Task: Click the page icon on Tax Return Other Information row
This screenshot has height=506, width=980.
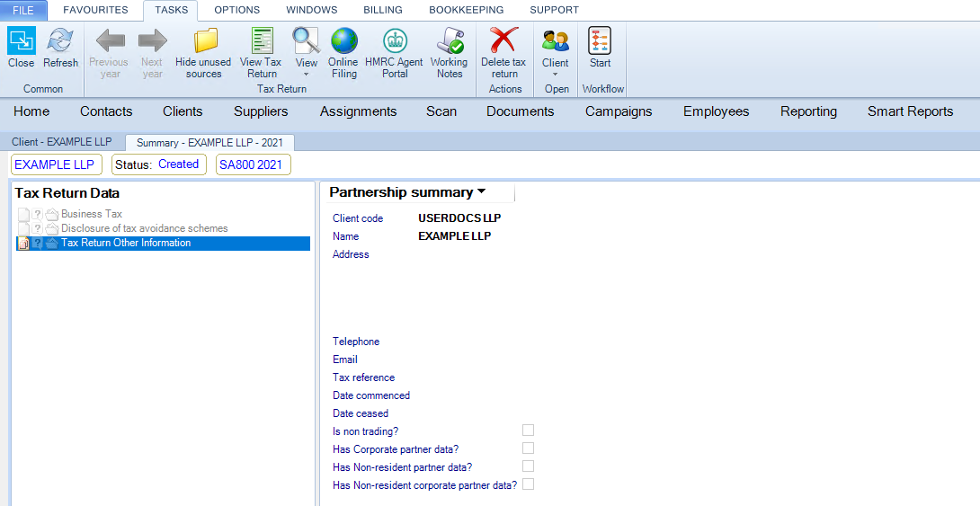Action: (23, 244)
